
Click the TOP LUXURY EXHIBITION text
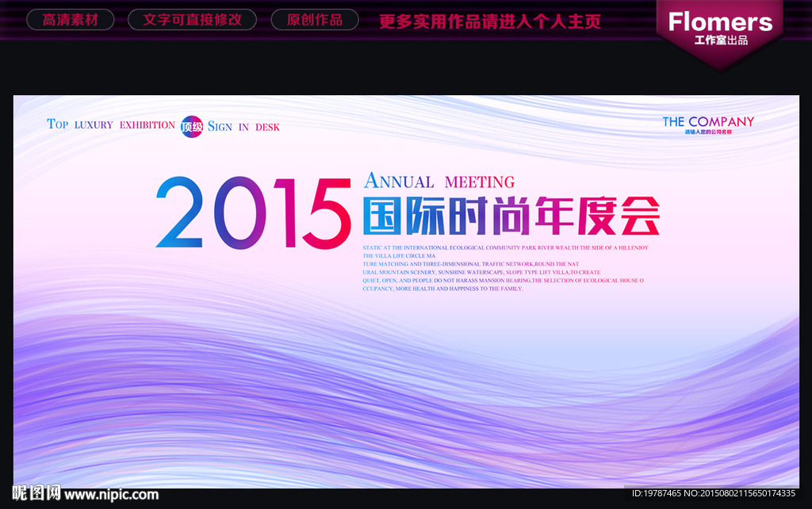click(x=111, y=124)
